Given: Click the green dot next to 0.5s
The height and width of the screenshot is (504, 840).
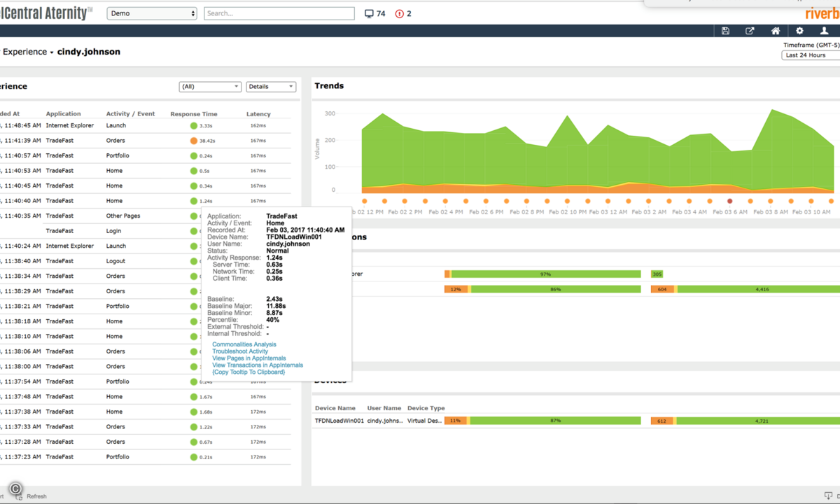Looking at the screenshot, I should click(x=194, y=171).
